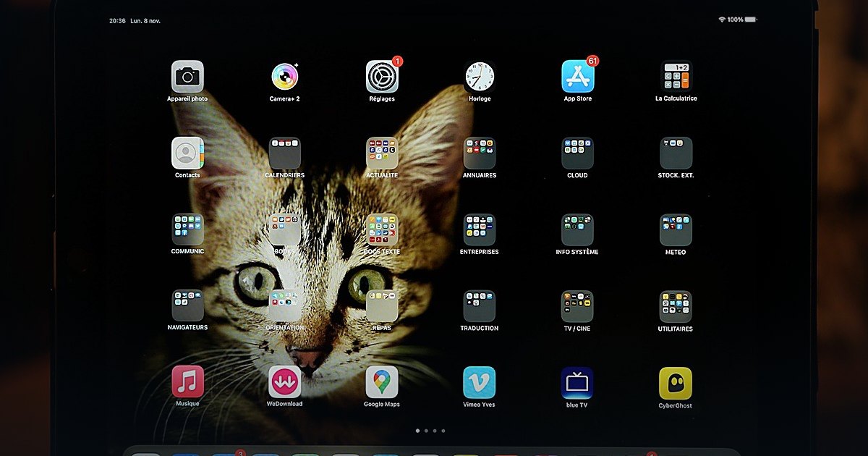Viewport: 868px width, 456px height.
Task: Tap the home screen page dots indicator
Action: [430, 431]
